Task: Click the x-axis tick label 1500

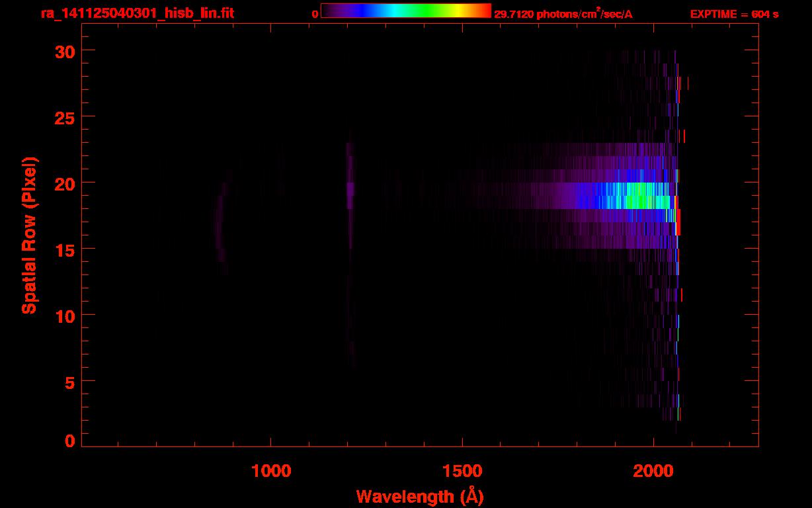Action: (462, 471)
